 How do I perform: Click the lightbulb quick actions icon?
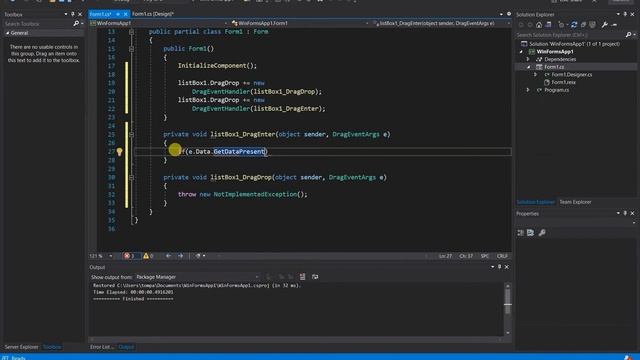point(119,152)
